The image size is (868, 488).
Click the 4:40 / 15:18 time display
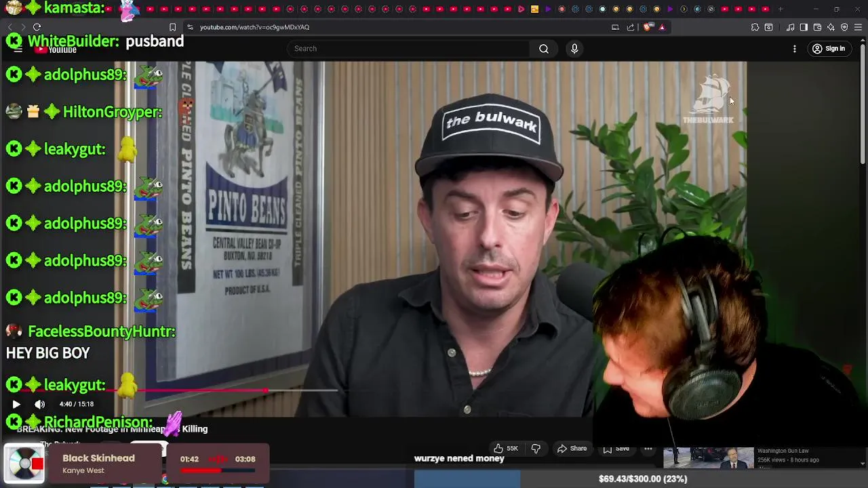point(77,405)
